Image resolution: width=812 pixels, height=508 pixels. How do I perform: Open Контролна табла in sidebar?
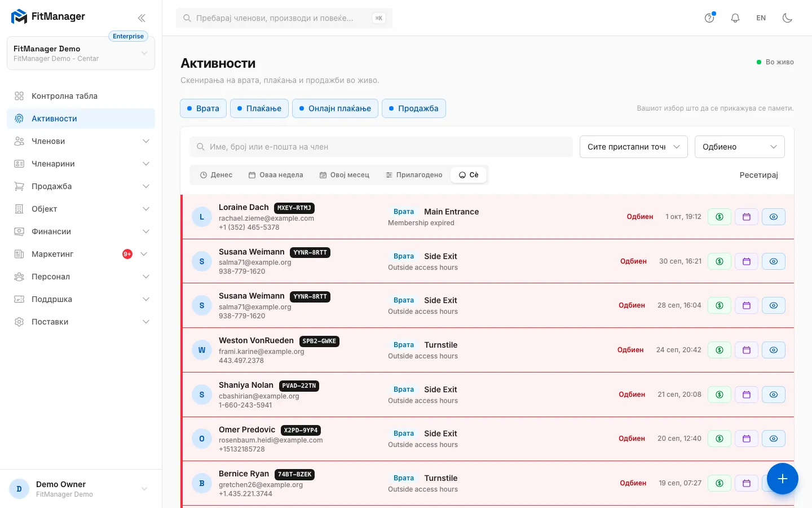pos(81,96)
